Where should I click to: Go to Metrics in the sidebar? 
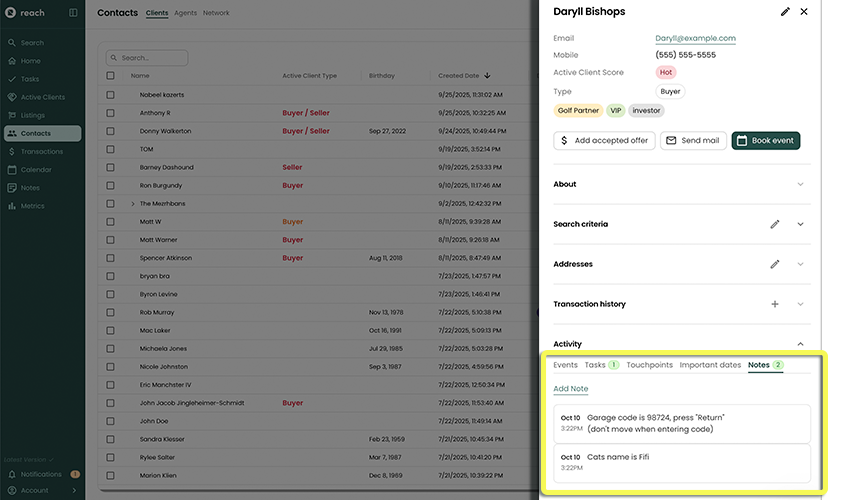[x=33, y=206]
